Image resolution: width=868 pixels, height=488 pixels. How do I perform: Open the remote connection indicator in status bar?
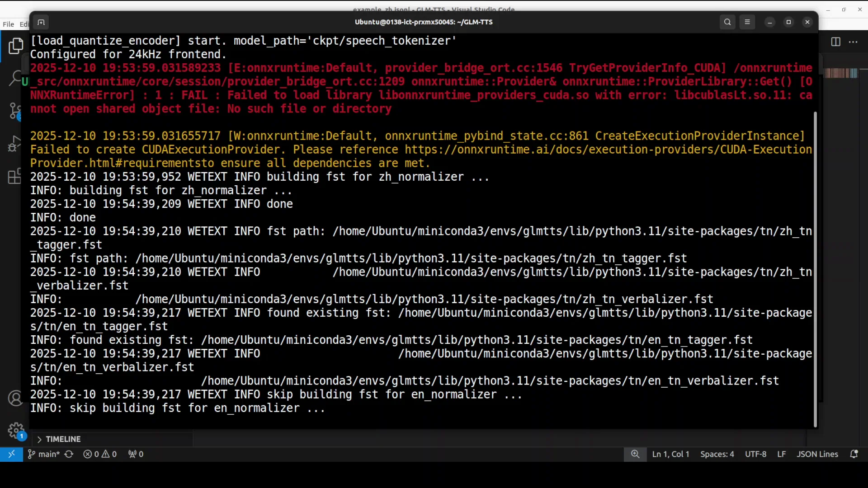pos(12,454)
